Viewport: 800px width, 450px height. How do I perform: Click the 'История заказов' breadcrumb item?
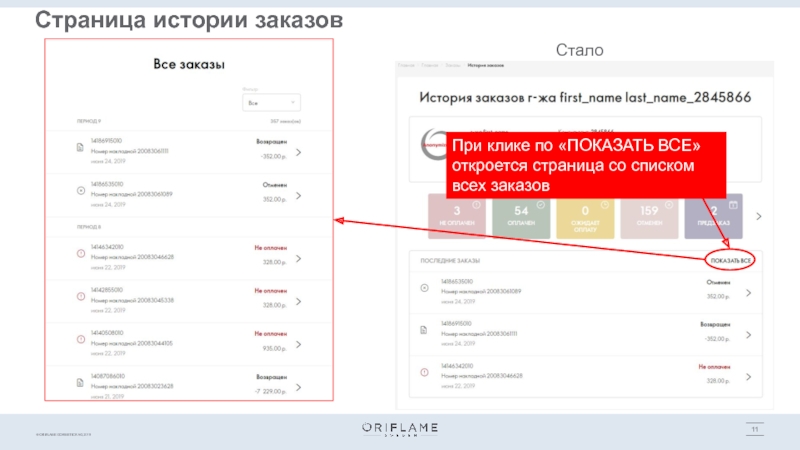pyautogui.click(x=486, y=65)
